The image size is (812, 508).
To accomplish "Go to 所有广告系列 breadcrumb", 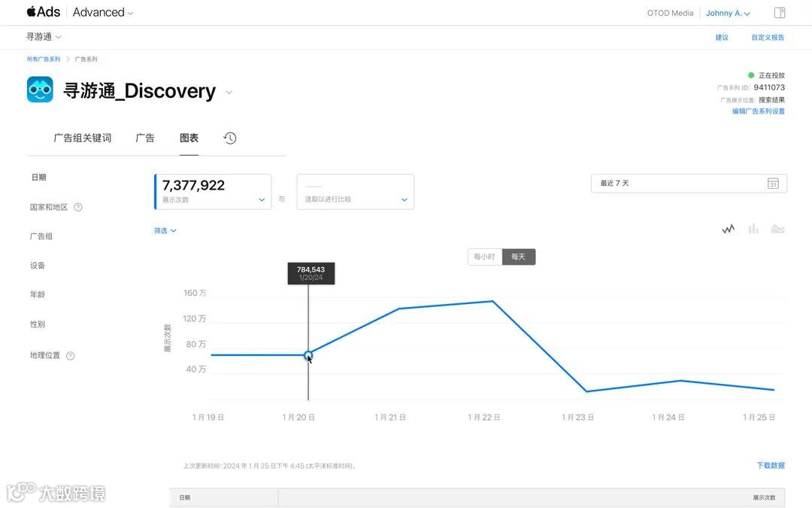I will (44, 59).
